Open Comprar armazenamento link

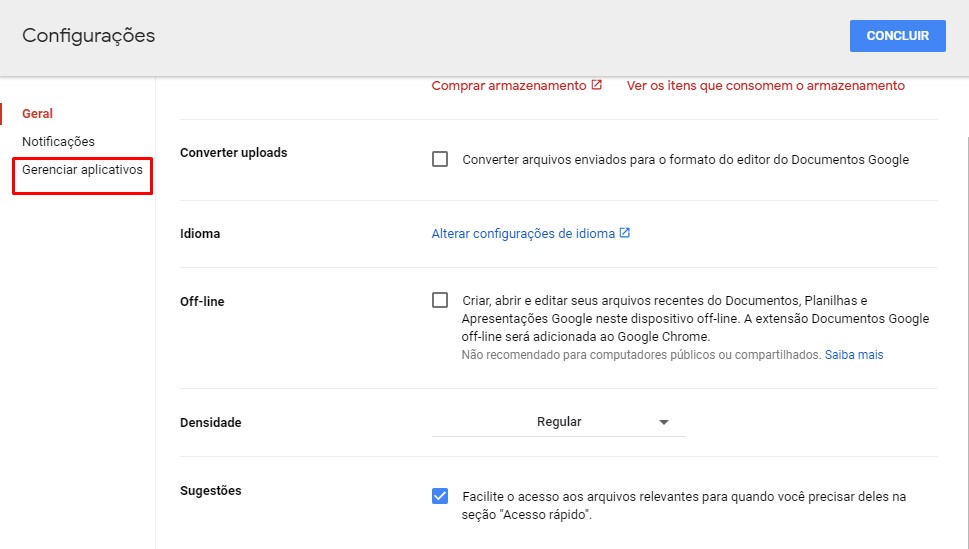[509, 85]
